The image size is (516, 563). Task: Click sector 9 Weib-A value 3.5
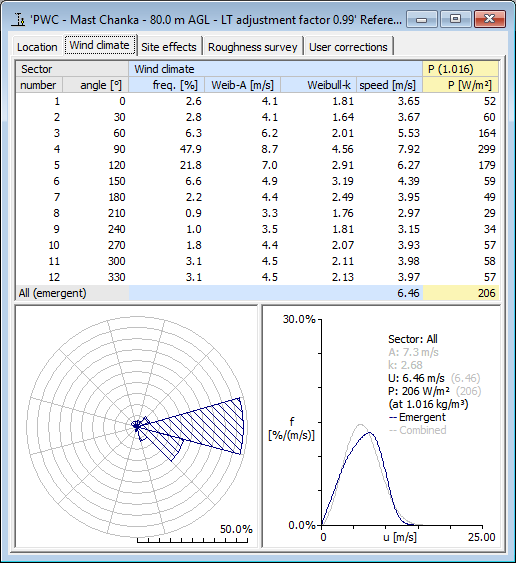pos(269,229)
